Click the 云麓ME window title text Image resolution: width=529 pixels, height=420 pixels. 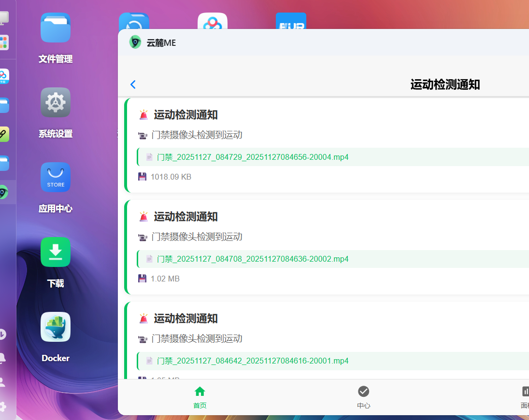[161, 43]
